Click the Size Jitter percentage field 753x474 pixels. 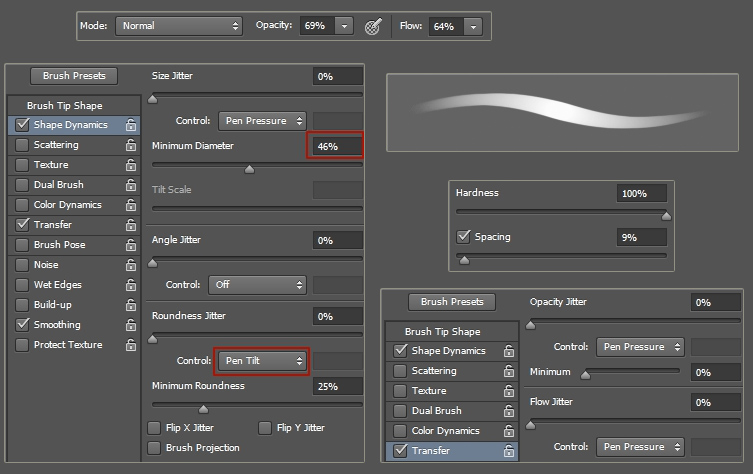click(x=338, y=76)
